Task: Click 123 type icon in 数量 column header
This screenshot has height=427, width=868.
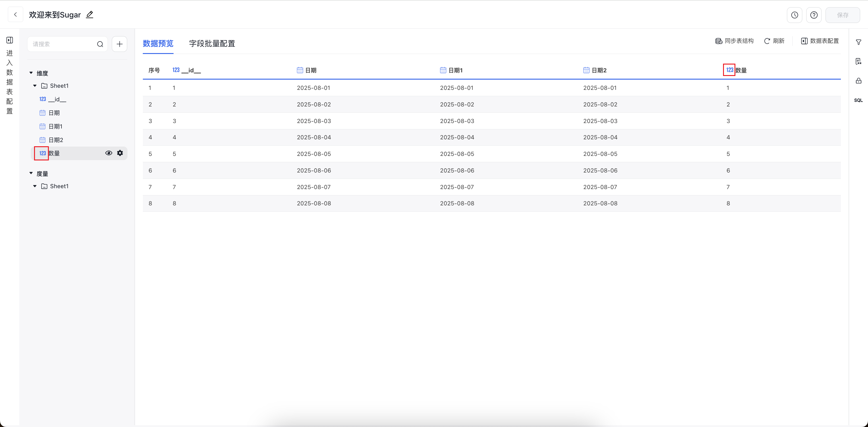Action: click(x=729, y=70)
